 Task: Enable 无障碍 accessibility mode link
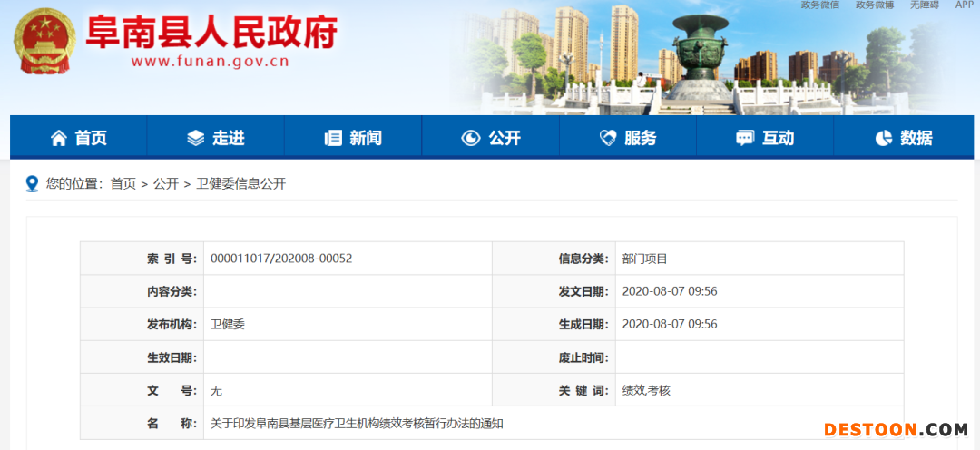coord(924,5)
